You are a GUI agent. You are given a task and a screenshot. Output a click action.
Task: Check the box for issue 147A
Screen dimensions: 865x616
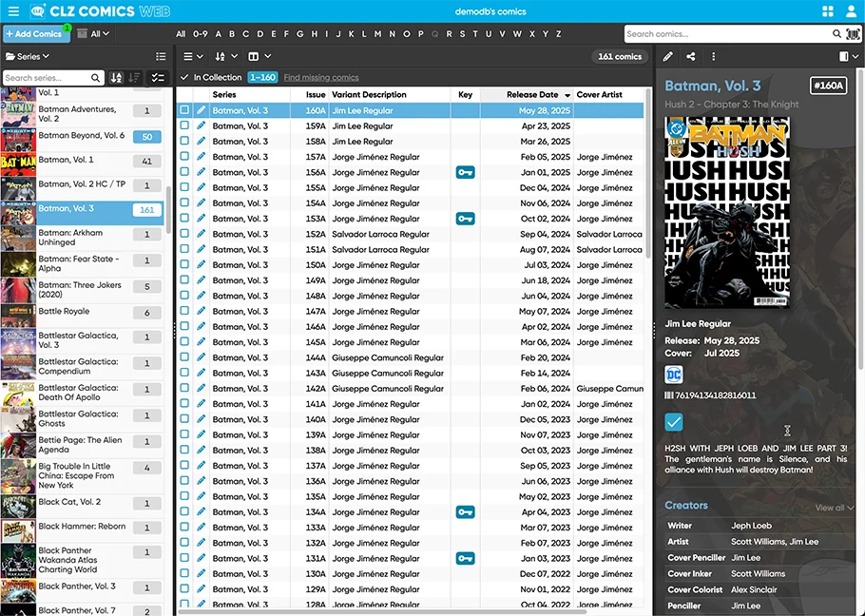(x=184, y=311)
